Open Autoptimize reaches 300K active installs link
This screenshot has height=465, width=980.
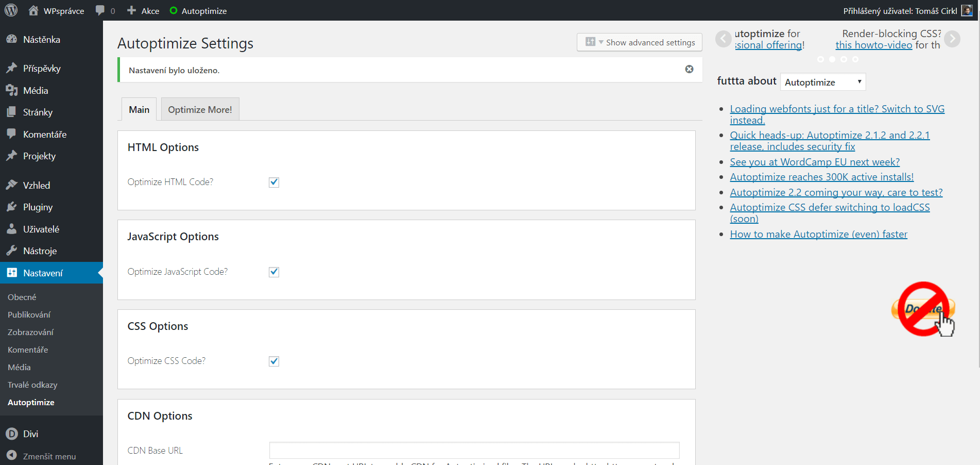pos(822,177)
